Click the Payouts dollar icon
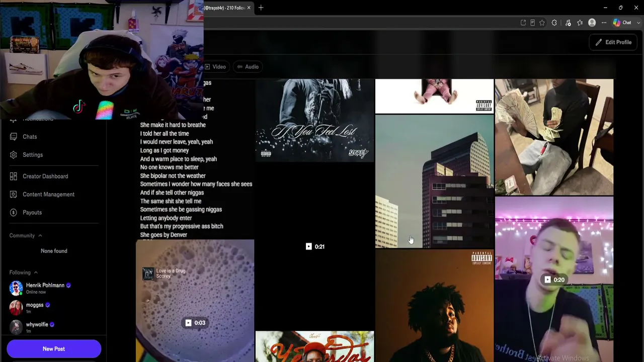 point(14,213)
